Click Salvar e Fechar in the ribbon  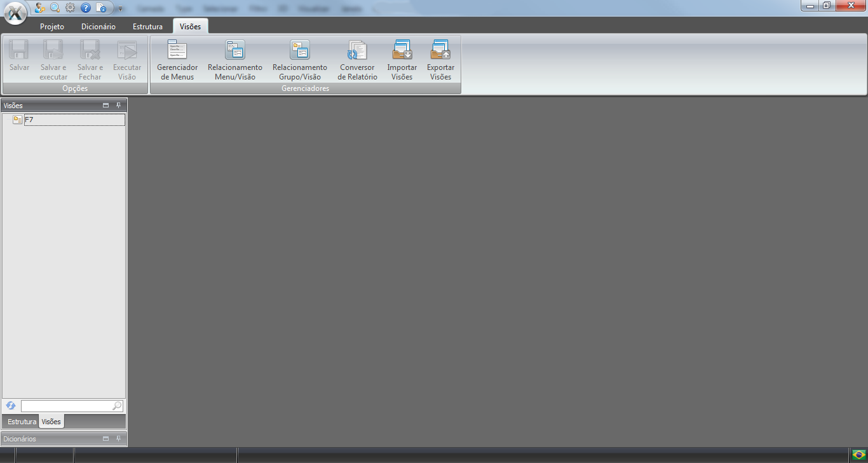[90, 60]
